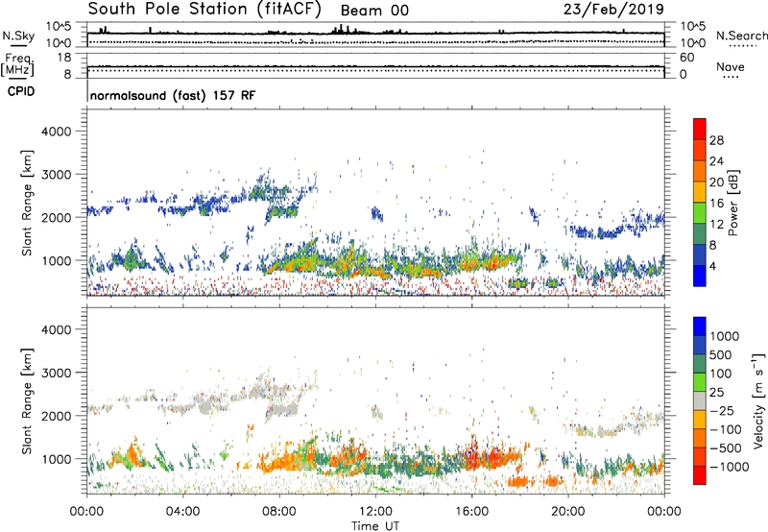
Task: Click the '20:00' time tick label
Action: 567,512
